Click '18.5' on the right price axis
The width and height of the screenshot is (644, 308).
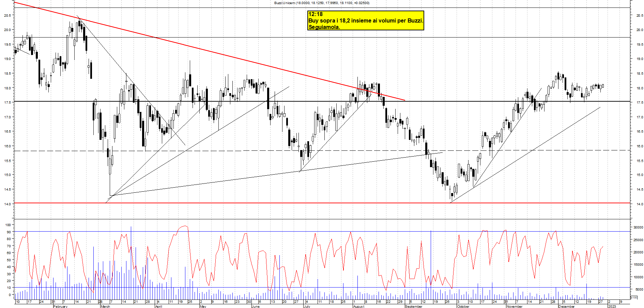coord(640,73)
